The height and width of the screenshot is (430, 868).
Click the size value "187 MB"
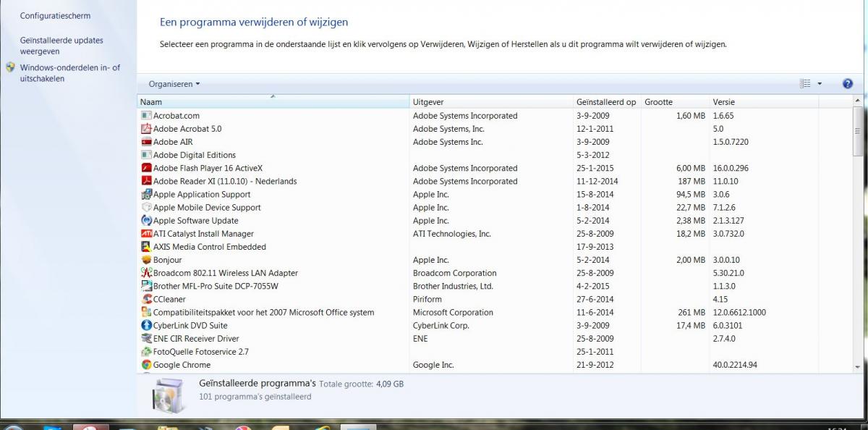(x=691, y=181)
